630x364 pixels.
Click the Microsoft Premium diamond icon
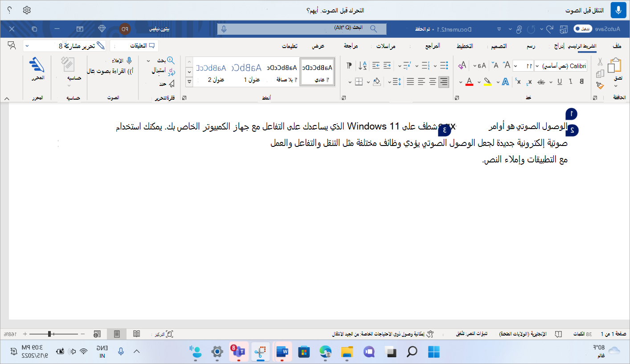click(x=102, y=28)
